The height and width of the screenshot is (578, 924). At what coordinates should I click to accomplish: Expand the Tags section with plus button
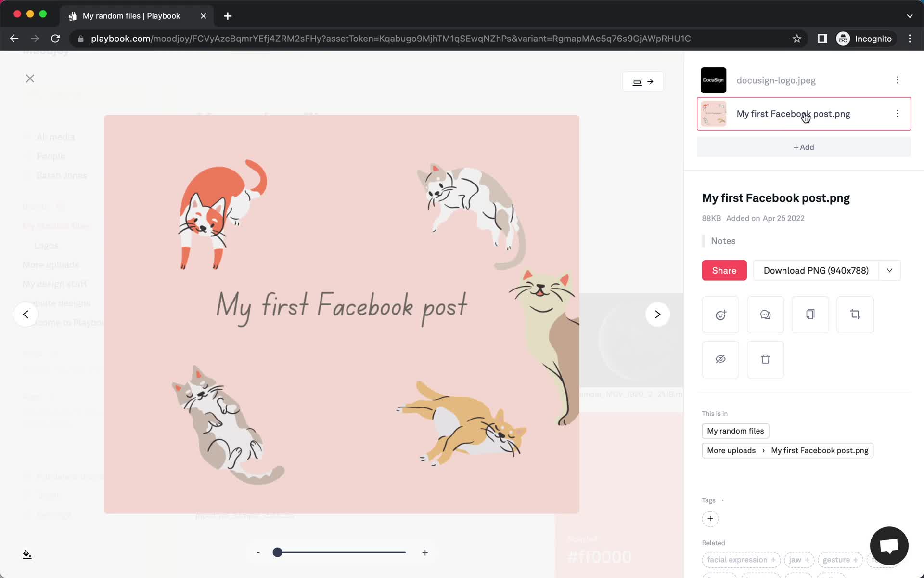tap(710, 518)
